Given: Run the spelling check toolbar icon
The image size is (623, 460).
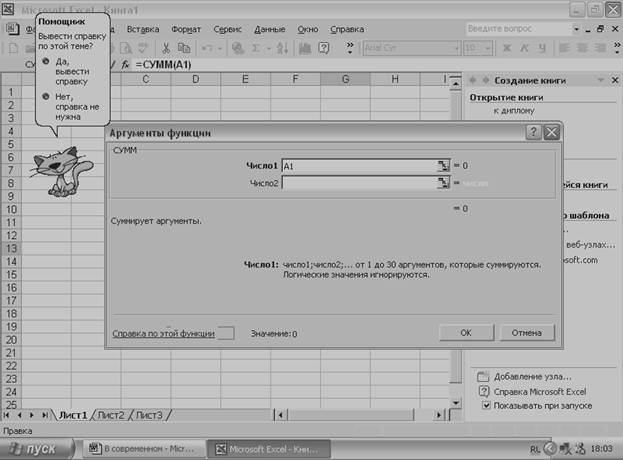Looking at the screenshot, I should [x=142, y=48].
